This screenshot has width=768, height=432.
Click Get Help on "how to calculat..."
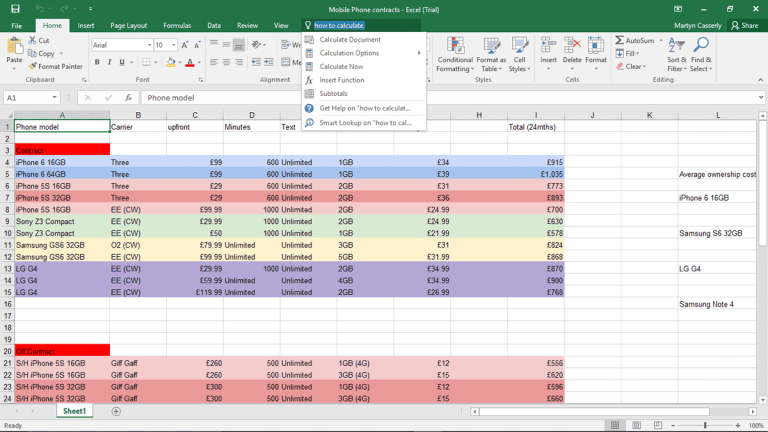tap(363, 108)
